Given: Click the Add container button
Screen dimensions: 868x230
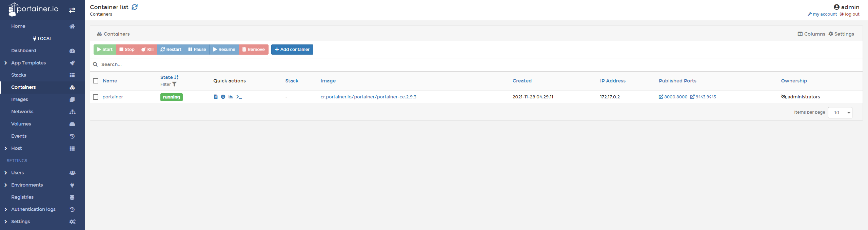Looking at the screenshot, I should 292,50.
